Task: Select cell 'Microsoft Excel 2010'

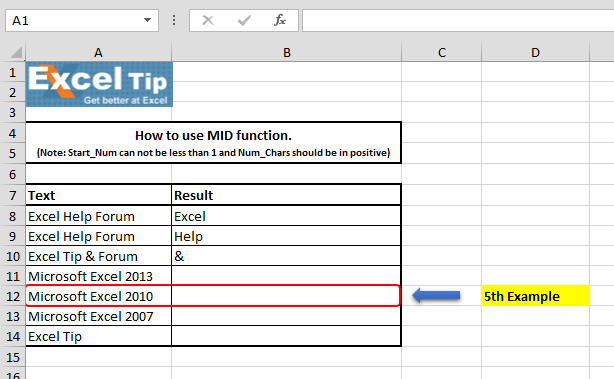Action: tap(99, 296)
